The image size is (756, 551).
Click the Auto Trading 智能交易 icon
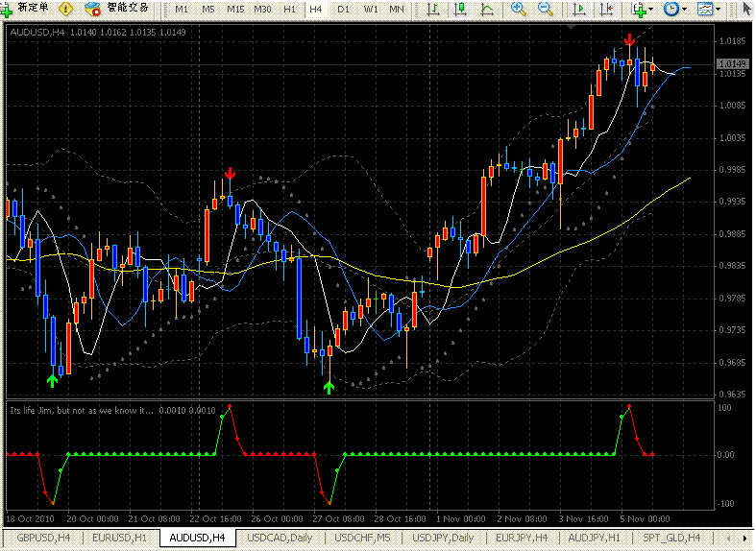pyautogui.click(x=91, y=9)
